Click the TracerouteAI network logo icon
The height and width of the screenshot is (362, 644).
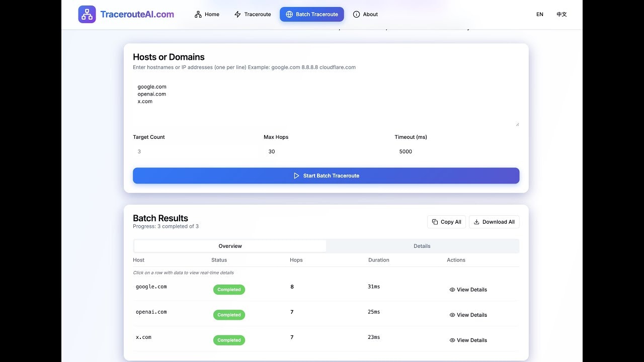(87, 14)
